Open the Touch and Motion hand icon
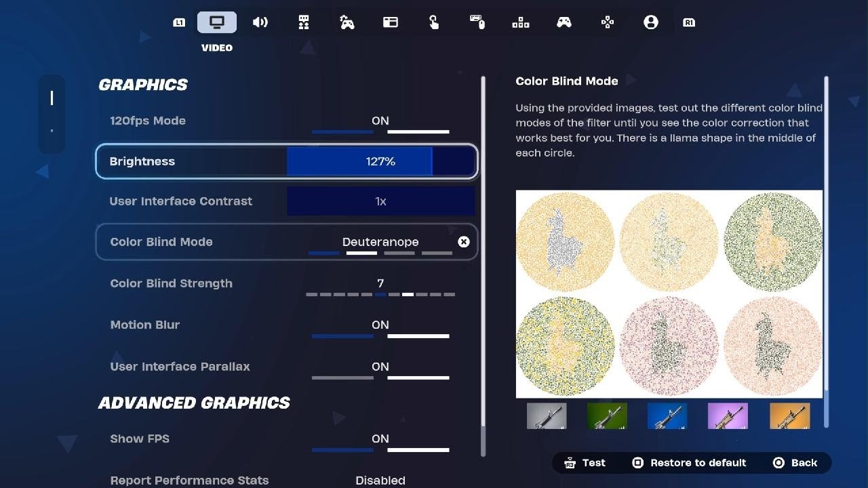Screen dimensions: 868x488 pos(434,22)
